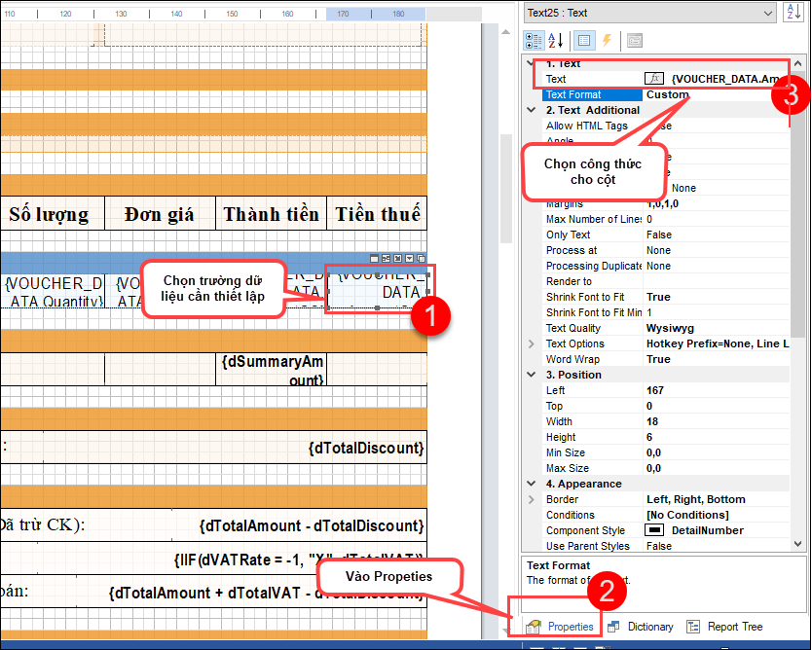Open the Text25 : Text component dropdown
812x650 pixels.
[766, 13]
